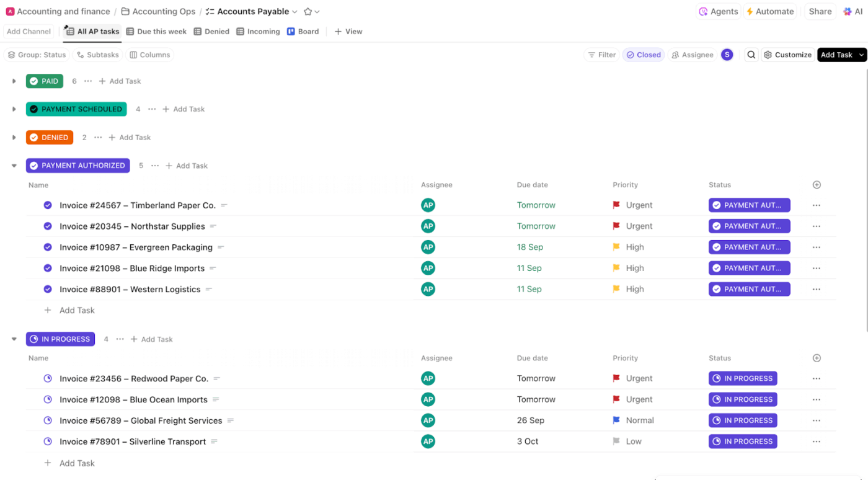Click the assignee avatar on Invoice #56789

428,420
